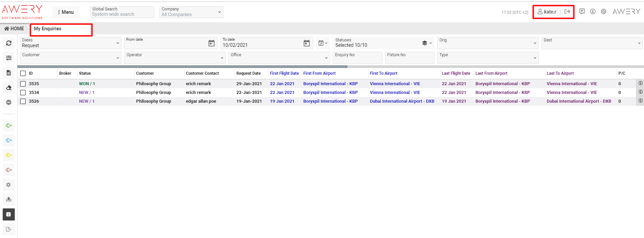Toggle the select-all checkbox beside ID header

coord(23,73)
